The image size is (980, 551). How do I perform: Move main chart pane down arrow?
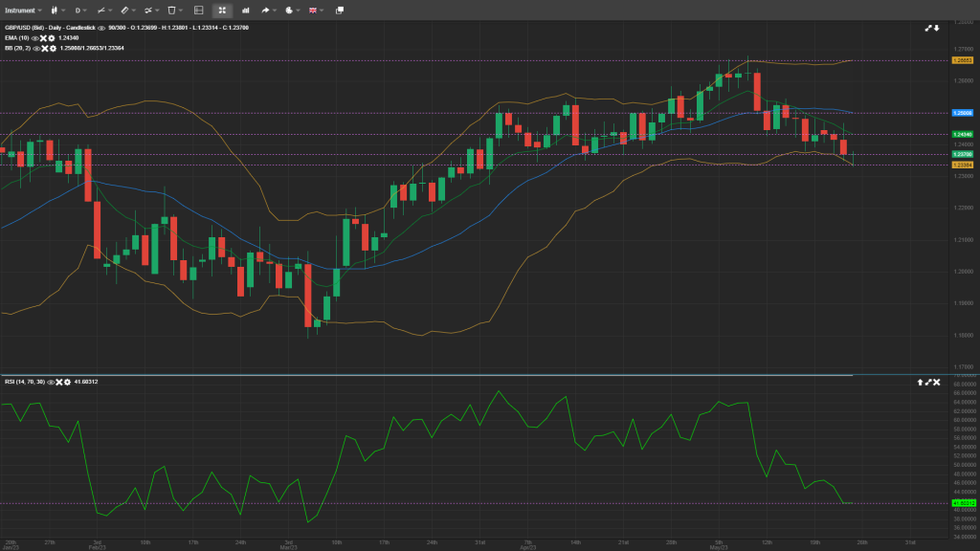coord(936,28)
